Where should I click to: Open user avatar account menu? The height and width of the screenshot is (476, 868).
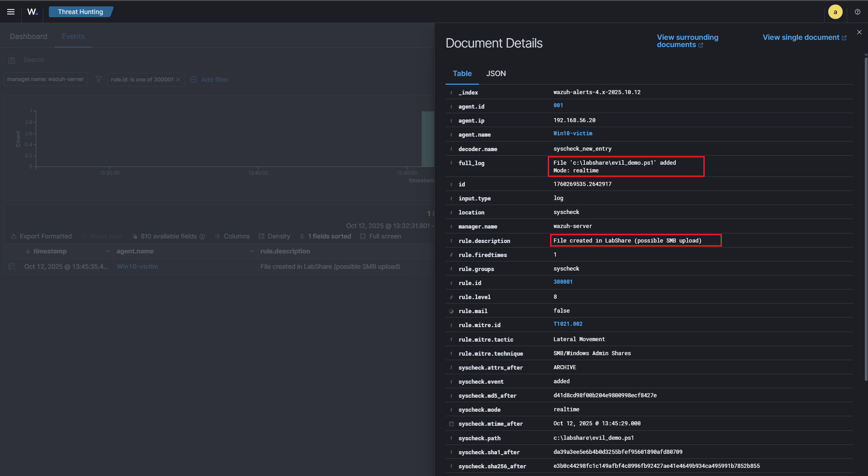[835, 12]
